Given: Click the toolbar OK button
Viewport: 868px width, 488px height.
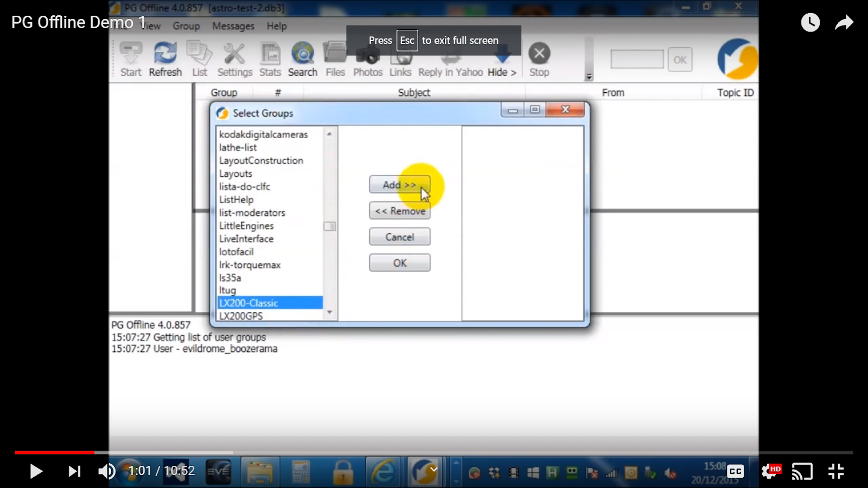Looking at the screenshot, I should pyautogui.click(x=680, y=60).
